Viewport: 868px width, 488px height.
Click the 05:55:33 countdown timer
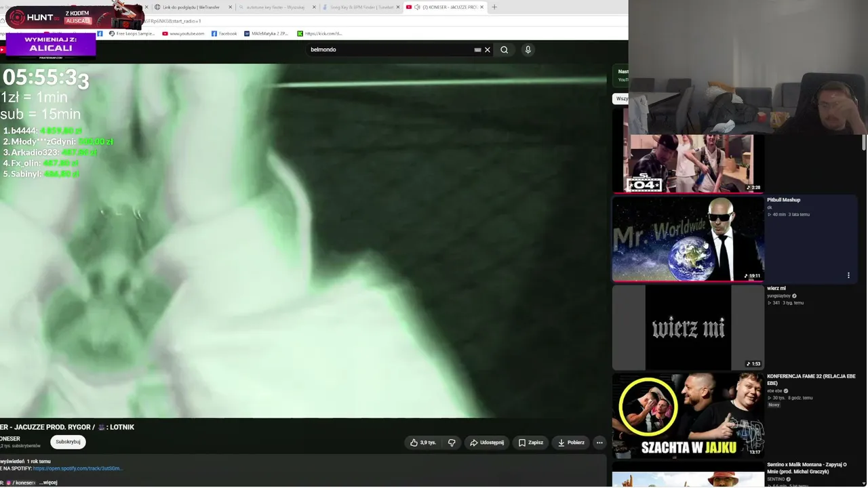click(x=46, y=79)
